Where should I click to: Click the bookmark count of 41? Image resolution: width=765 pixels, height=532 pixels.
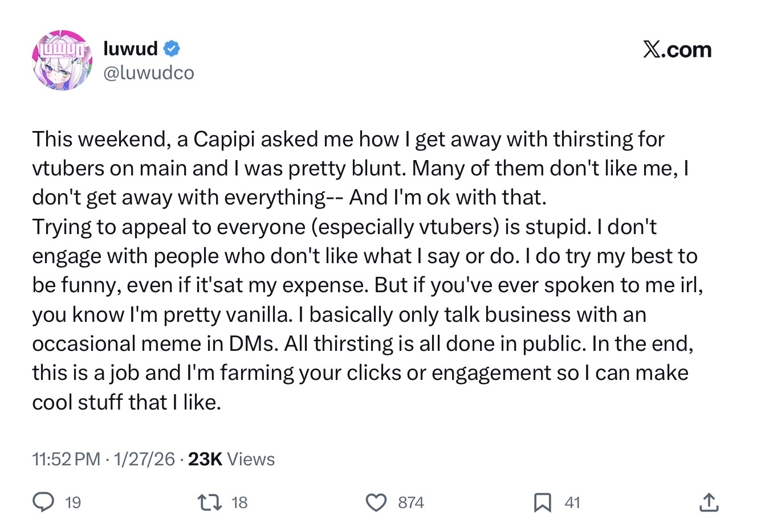tap(572, 502)
